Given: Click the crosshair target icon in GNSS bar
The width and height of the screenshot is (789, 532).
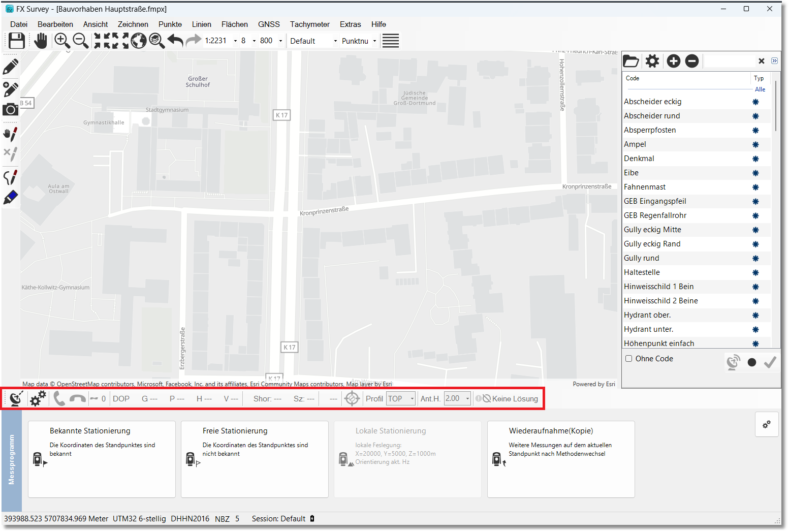Looking at the screenshot, I should 352,399.
